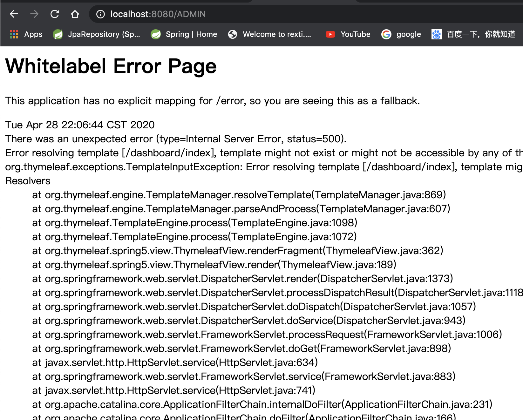This screenshot has height=420, width=523.
Task: Open the Spring | Home bookmark
Action: (191, 34)
